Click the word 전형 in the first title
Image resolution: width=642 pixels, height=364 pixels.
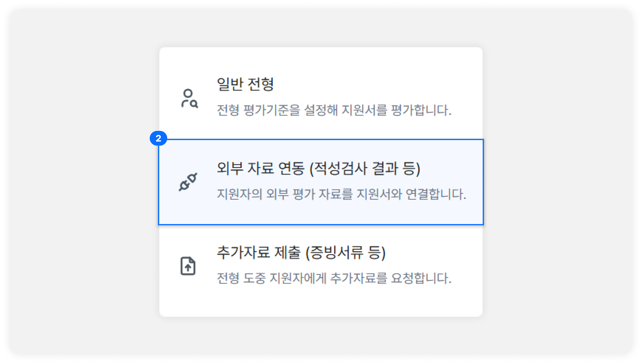point(261,84)
